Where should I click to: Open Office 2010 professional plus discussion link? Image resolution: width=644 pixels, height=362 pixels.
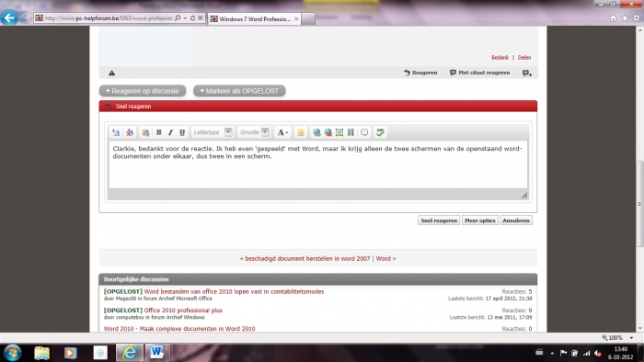click(183, 311)
